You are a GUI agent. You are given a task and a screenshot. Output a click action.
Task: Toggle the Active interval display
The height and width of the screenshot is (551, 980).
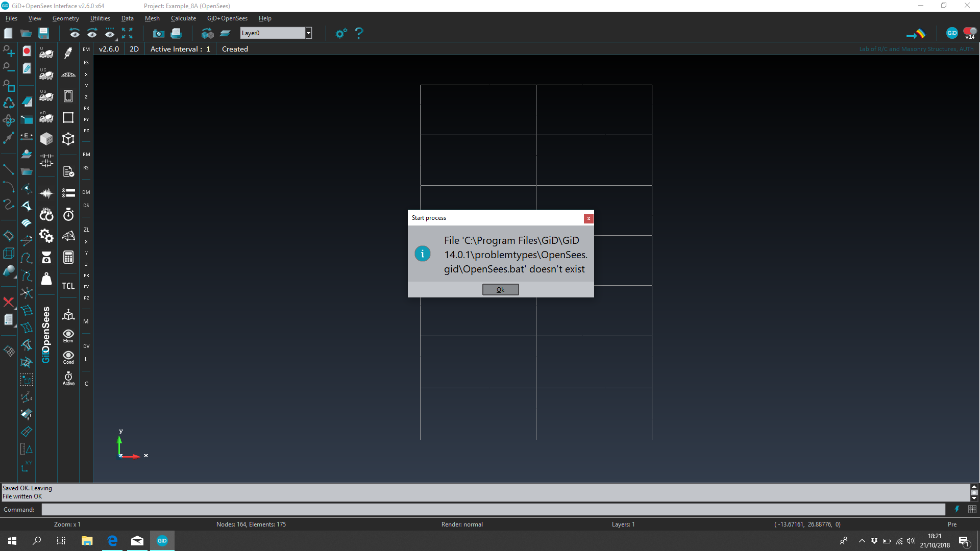click(68, 379)
